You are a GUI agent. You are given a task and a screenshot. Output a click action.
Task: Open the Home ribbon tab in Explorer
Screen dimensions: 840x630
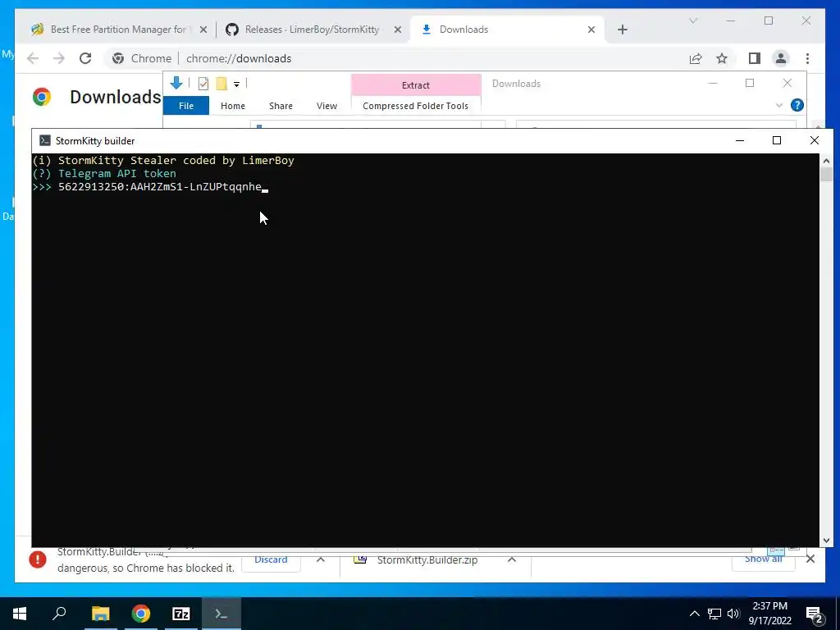click(x=232, y=106)
